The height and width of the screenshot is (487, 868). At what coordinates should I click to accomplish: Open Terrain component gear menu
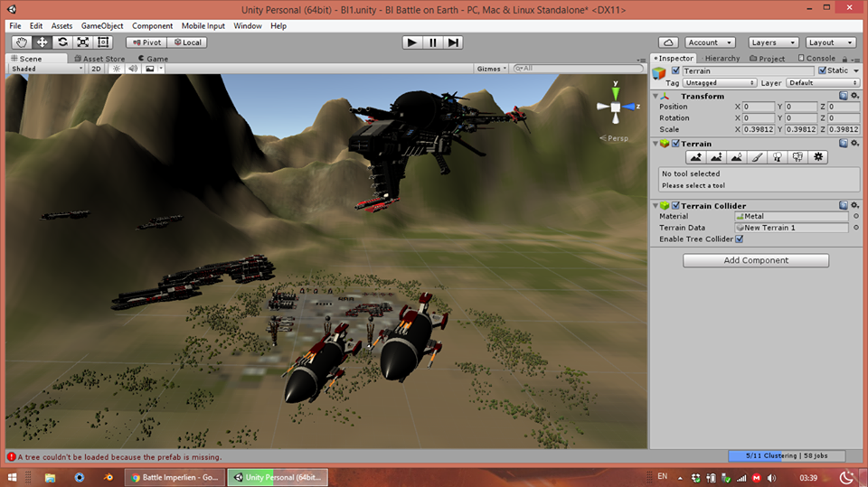[x=854, y=144]
